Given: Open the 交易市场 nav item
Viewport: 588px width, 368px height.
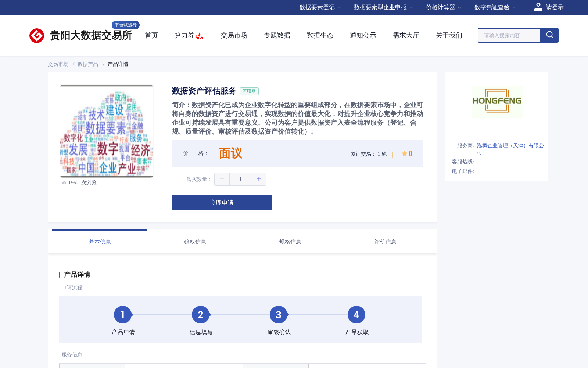Looking at the screenshot, I should 234,35.
